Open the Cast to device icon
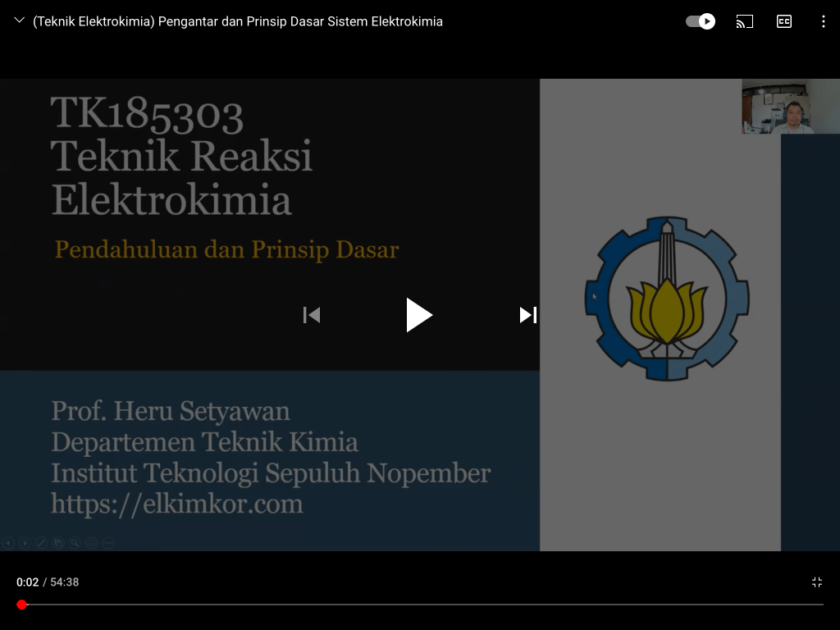 (744, 21)
